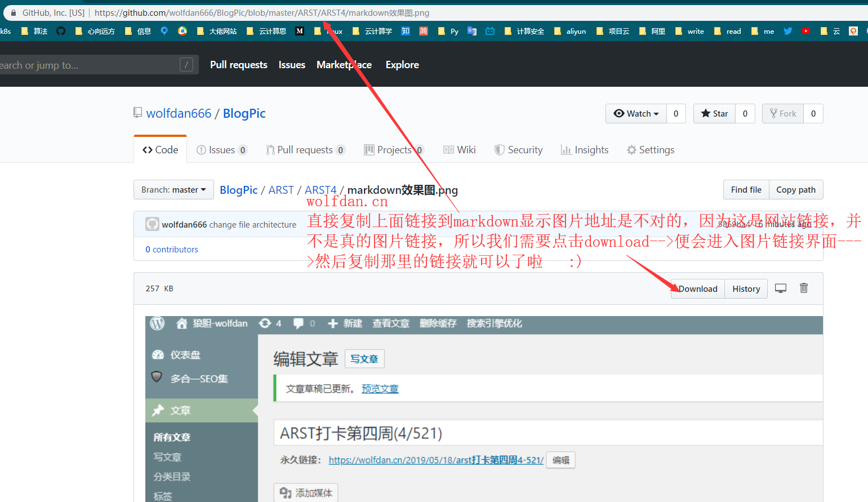Screen dimensions: 868x502
Task: Open the Medium M bookmark icon
Action: click(300, 31)
